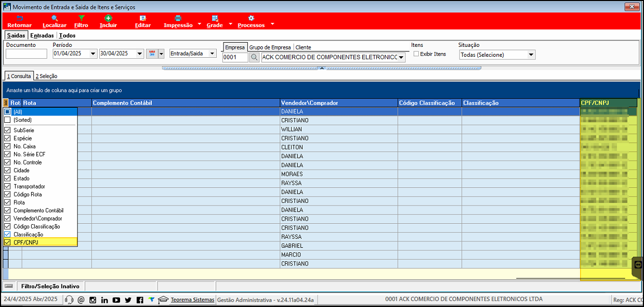
Task: Open the Twitter icon in status bar
Action: [x=128, y=300]
